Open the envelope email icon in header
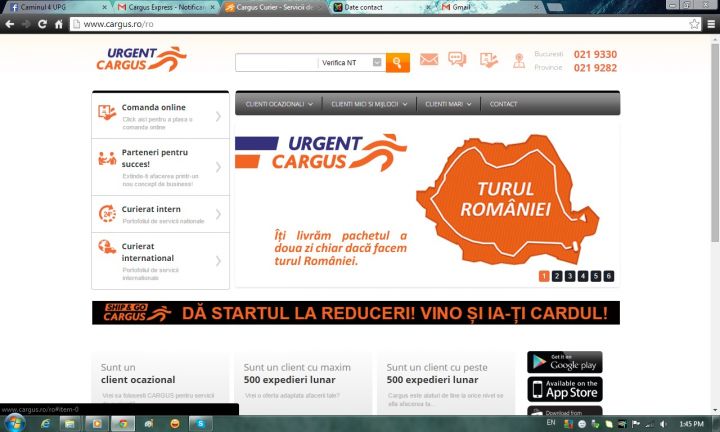 429,60
